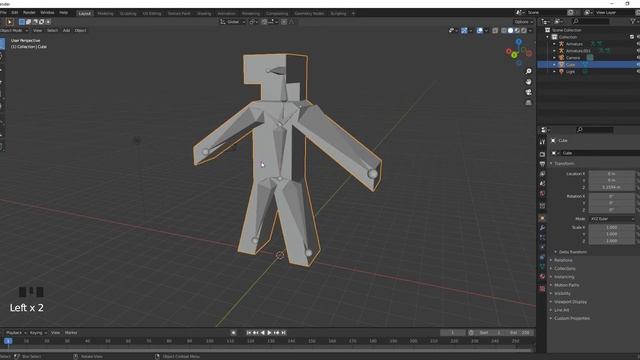This screenshot has height=360, width=640.
Task: Open the Object Mode dropdown
Action: click(14, 30)
